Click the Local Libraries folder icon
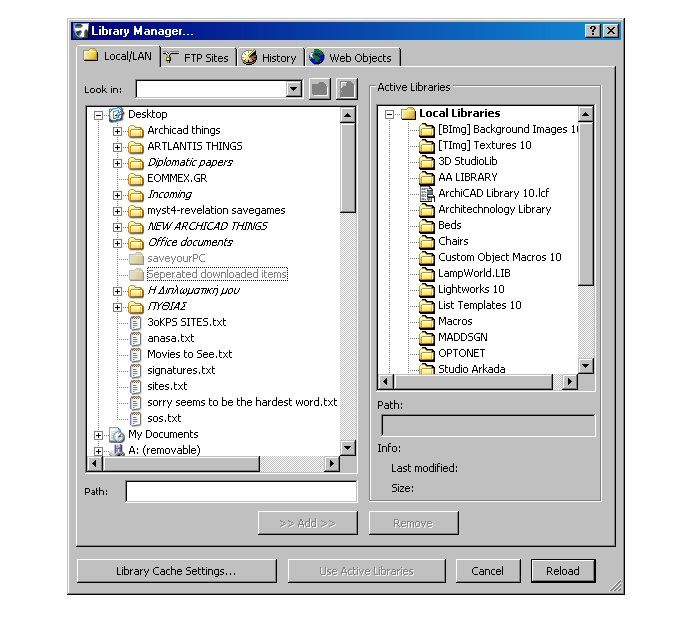 click(x=408, y=114)
